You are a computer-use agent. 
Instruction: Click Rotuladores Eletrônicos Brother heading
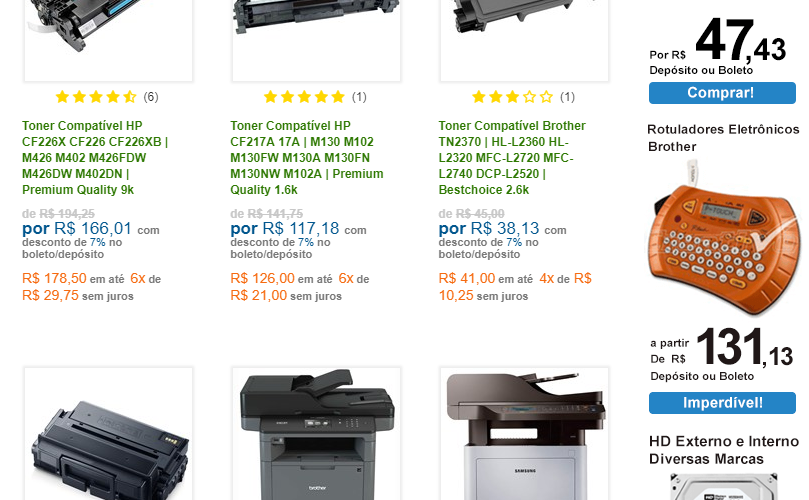point(723,138)
